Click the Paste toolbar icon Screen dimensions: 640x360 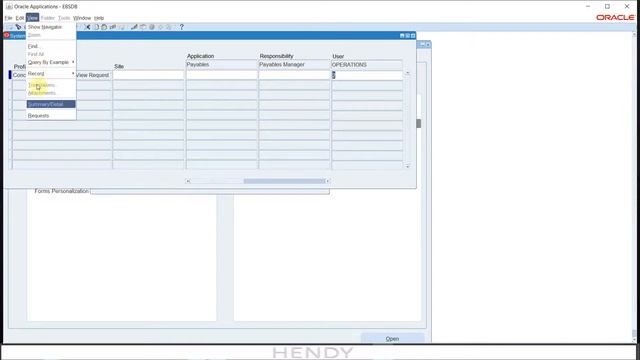(x=104, y=27)
